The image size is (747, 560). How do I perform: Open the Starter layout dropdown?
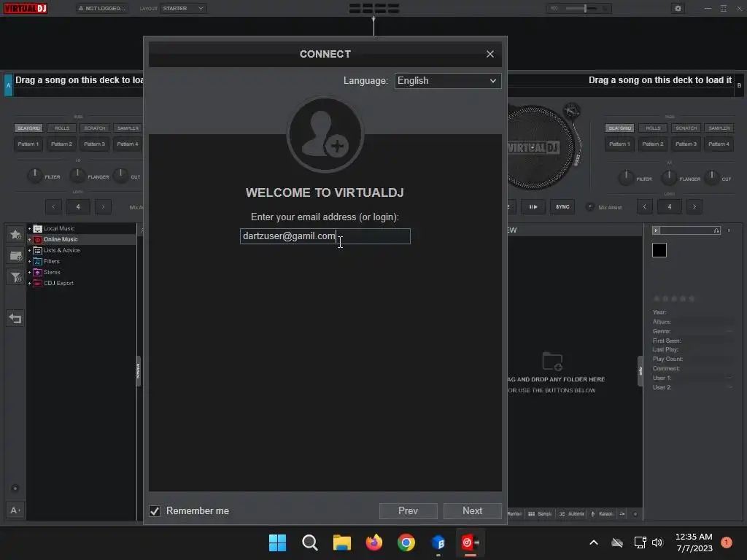point(183,9)
